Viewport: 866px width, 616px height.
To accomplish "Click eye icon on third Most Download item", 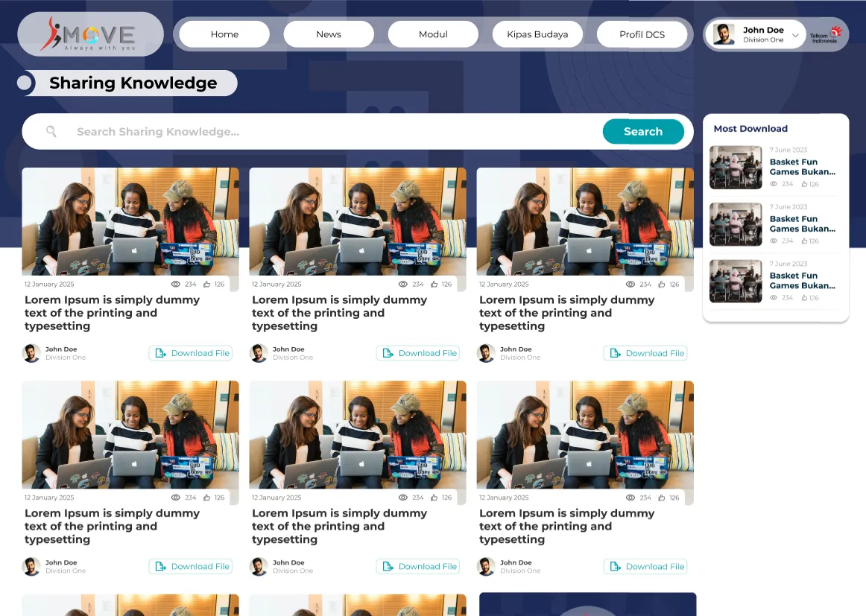I will pyautogui.click(x=774, y=298).
